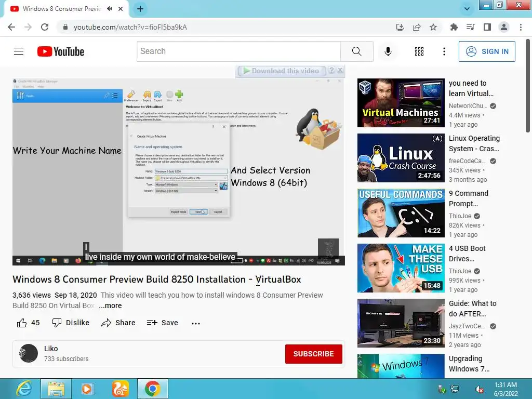The image size is (532, 399).
Task: Open Make These USB video thumbnail
Action: click(401, 268)
